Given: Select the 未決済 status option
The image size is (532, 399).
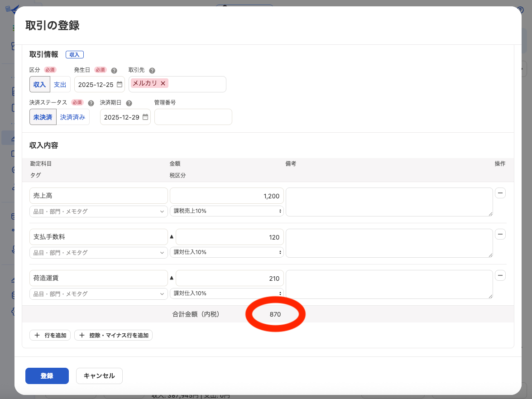Looking at the screenshot, I should pyautogui.click(x=43, y=117).
